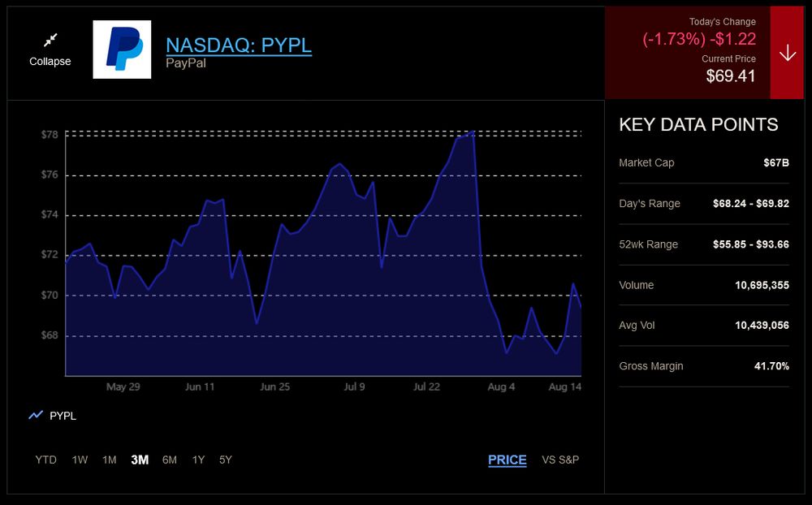
Task: Click today's change (-1.73%) -$1.22
Action: [x=699, y=39]
